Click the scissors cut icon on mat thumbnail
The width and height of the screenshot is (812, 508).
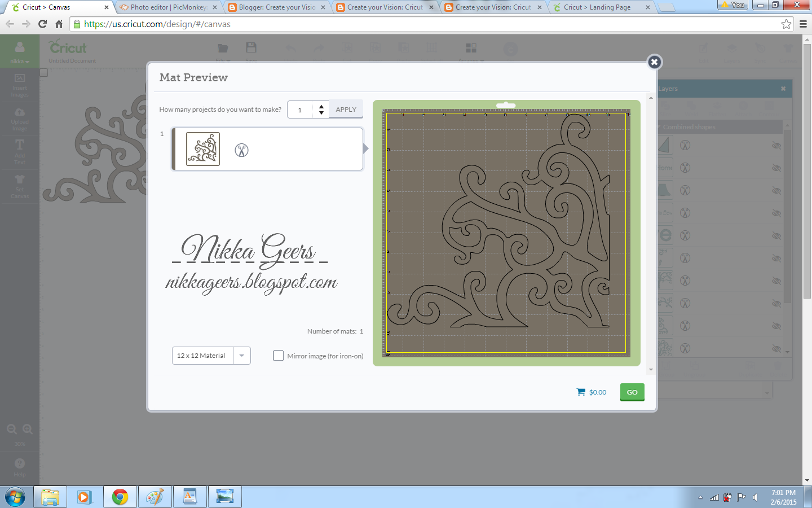click(241, 149)
